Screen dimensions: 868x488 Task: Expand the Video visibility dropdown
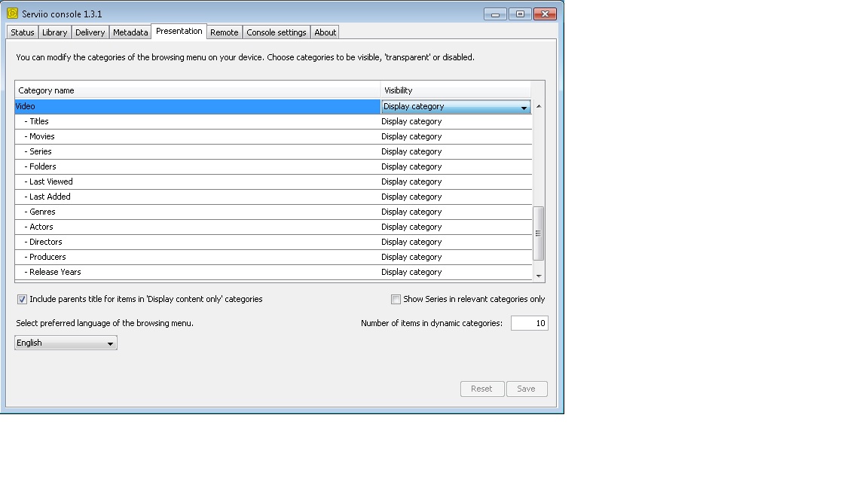(524, 107)
